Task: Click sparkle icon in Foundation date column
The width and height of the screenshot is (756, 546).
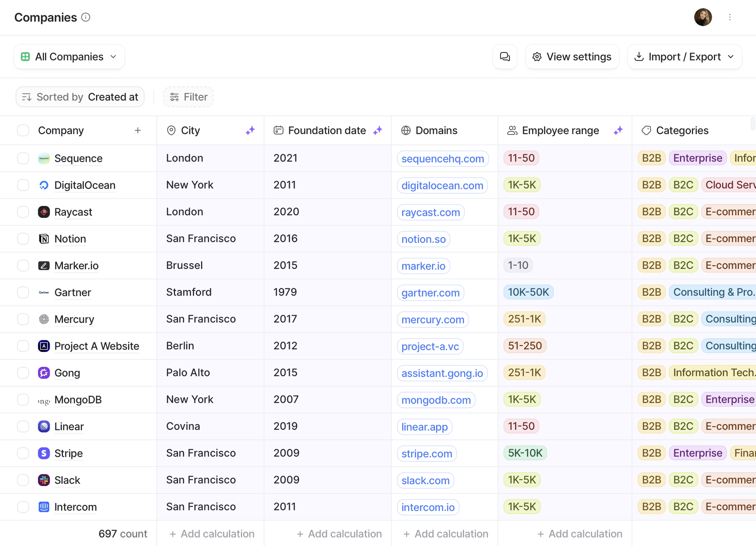Action: click(x=378, y=130)
